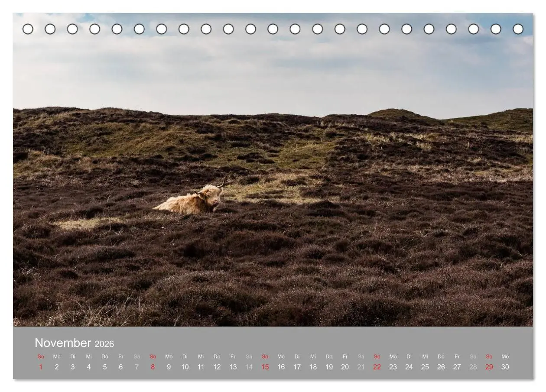Viewport: 546px width, 392px height.
Task: Select date 26 in the calendar row
Action: tap(441, 367)
